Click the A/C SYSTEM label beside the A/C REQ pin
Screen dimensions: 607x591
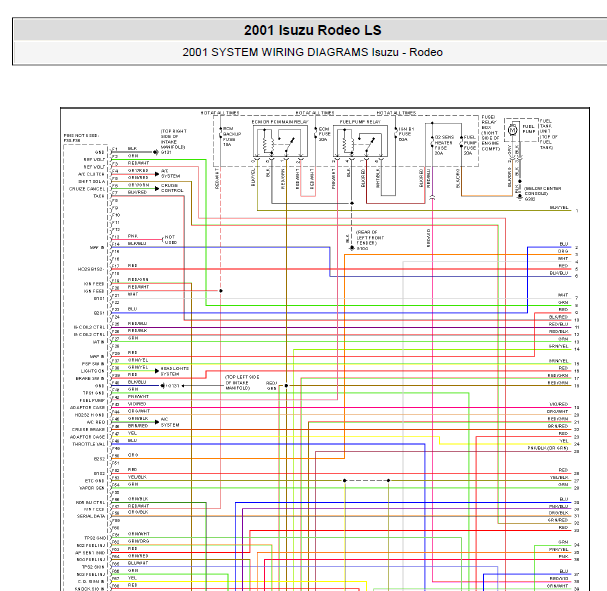point(170,422)
